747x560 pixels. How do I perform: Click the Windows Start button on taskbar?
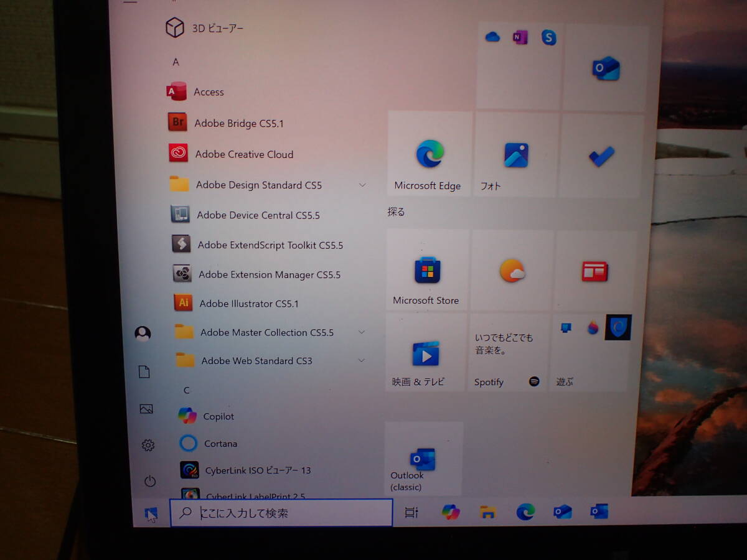[x=151, y=513]
